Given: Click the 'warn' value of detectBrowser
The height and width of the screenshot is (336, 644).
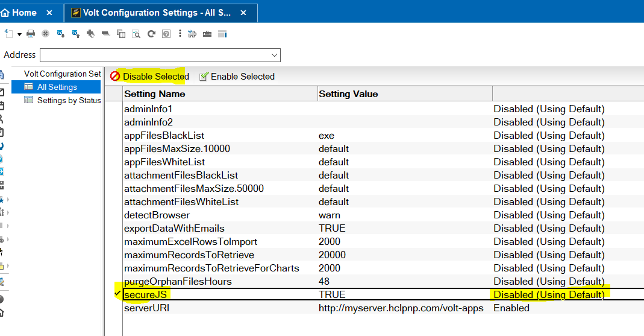Looking at the screenshot, I should [x=330, y=215].
